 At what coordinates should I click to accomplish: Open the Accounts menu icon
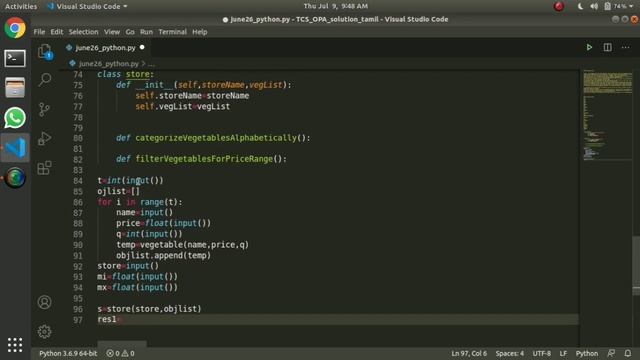(44, 302)
